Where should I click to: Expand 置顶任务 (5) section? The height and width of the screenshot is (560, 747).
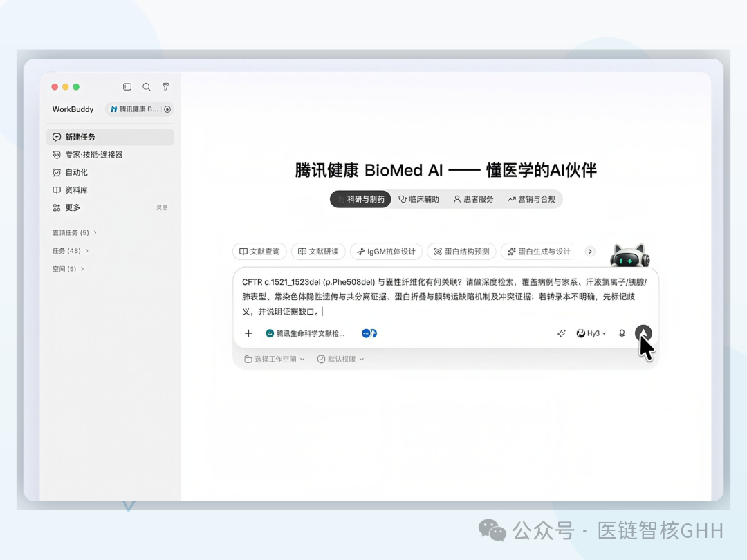pyautogui.click(x=74, y=233)
